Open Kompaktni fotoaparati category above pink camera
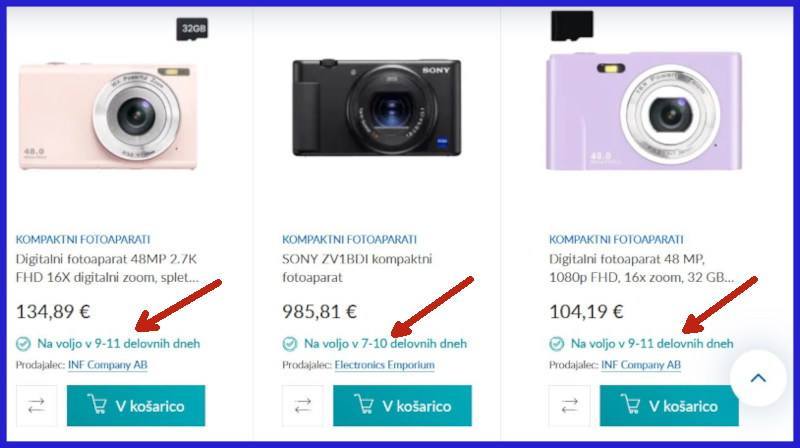 (83, 239)
